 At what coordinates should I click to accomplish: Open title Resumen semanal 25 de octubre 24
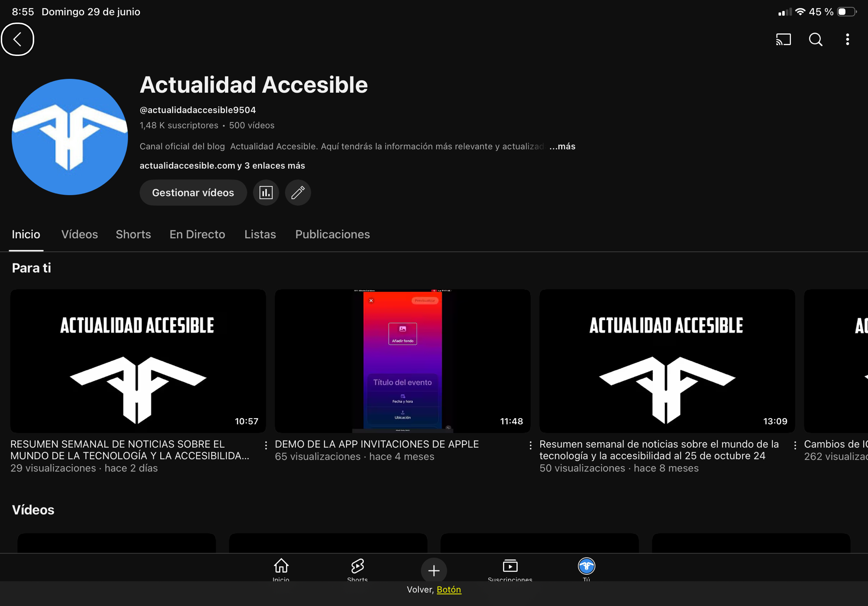659,450
